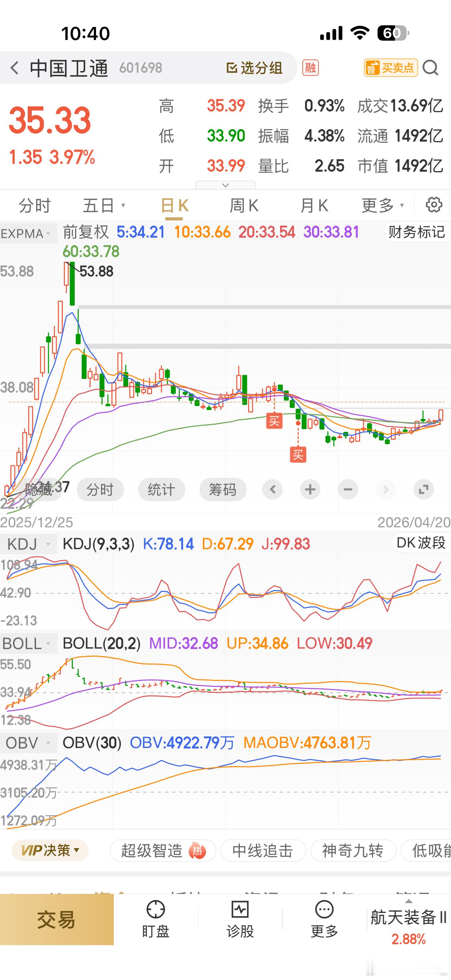Open the VIP决策 dropdown
This screenshot has width=451, height=980.
tap(50, 850)
